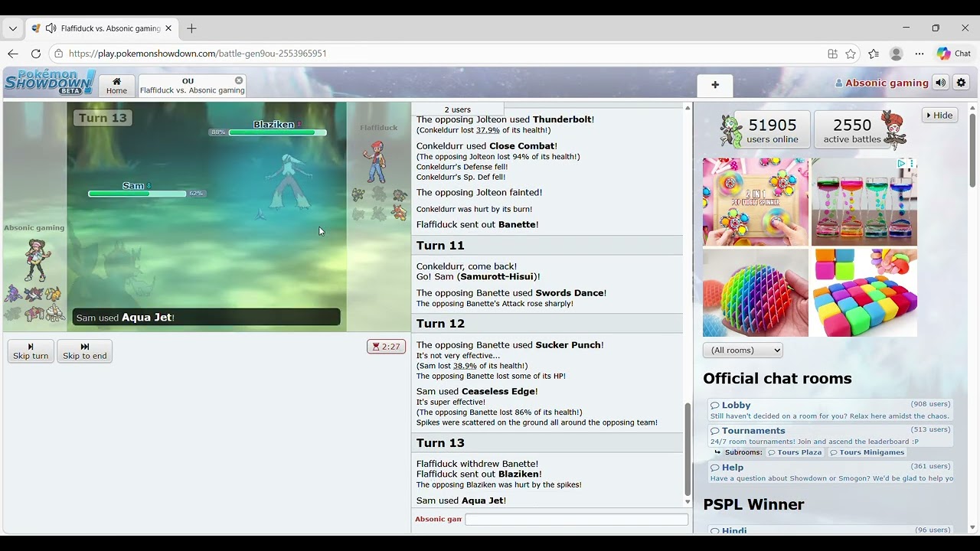Go back in the browser
Screen dimensions: 980x551
(13, 54)
